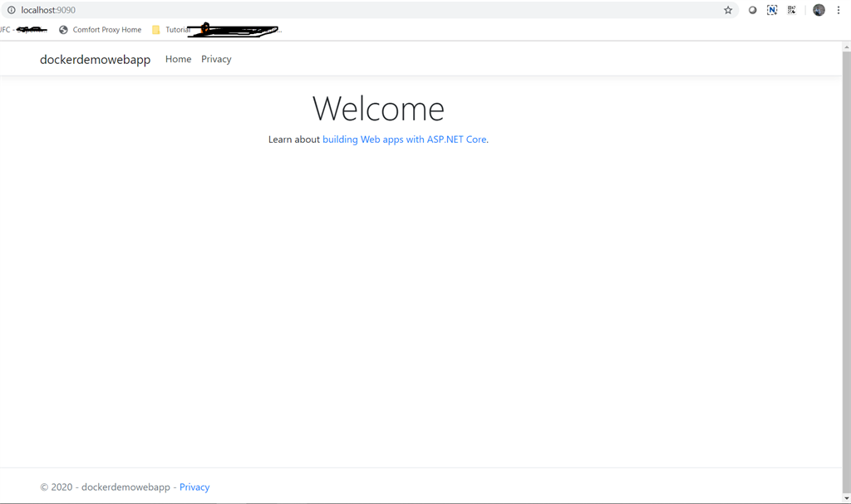
Task: Click the dockerdemowebapp brand name
Action: click(95, 59)
